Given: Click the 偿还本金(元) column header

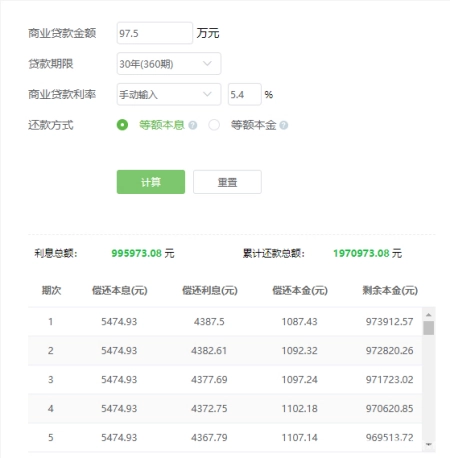Looking at the screenshot, I should tap(300, 290).
